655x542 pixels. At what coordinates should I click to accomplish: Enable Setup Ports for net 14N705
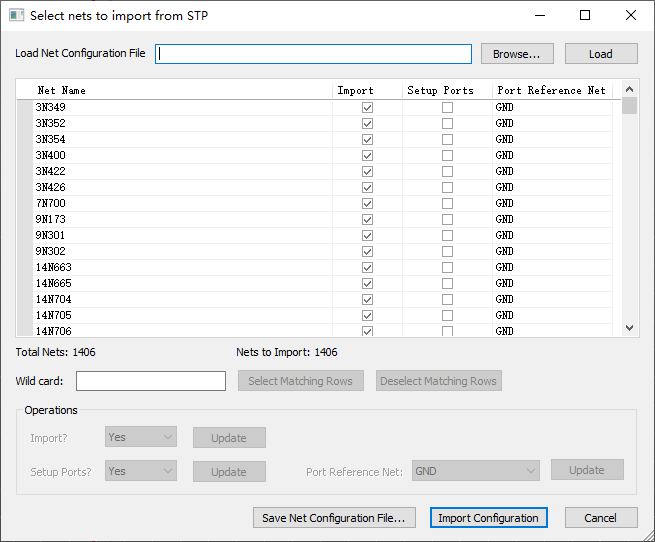click(447, 316)
